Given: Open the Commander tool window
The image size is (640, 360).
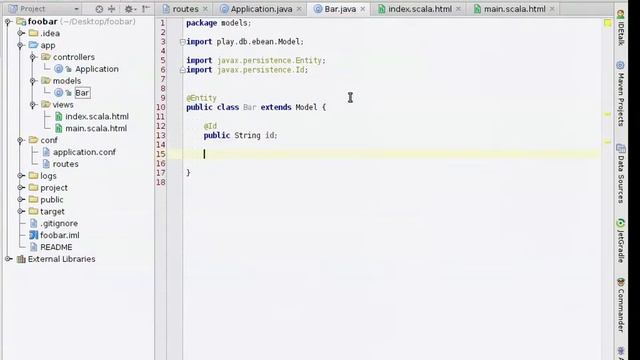Looking at the screenshot, I should click(620, 304).
